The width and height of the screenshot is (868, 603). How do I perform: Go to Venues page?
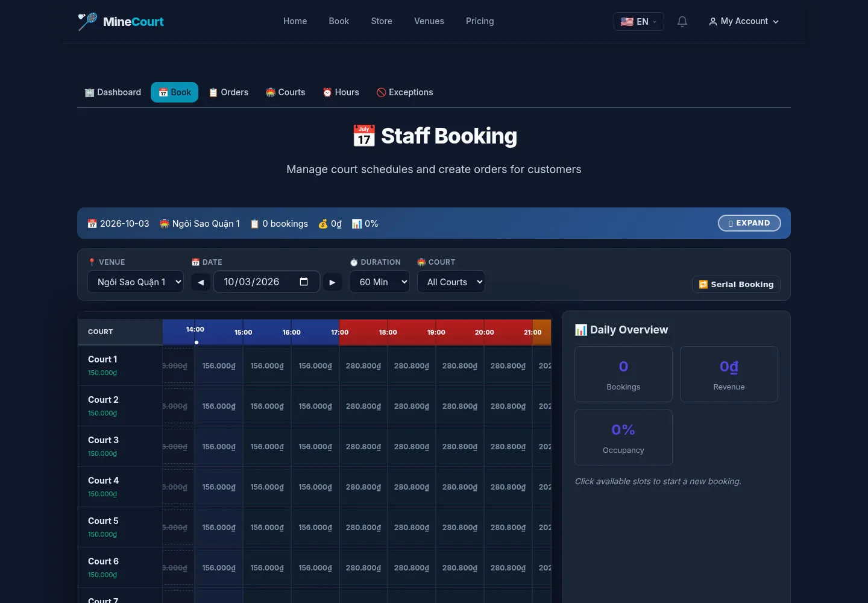(x=429, y=21)
